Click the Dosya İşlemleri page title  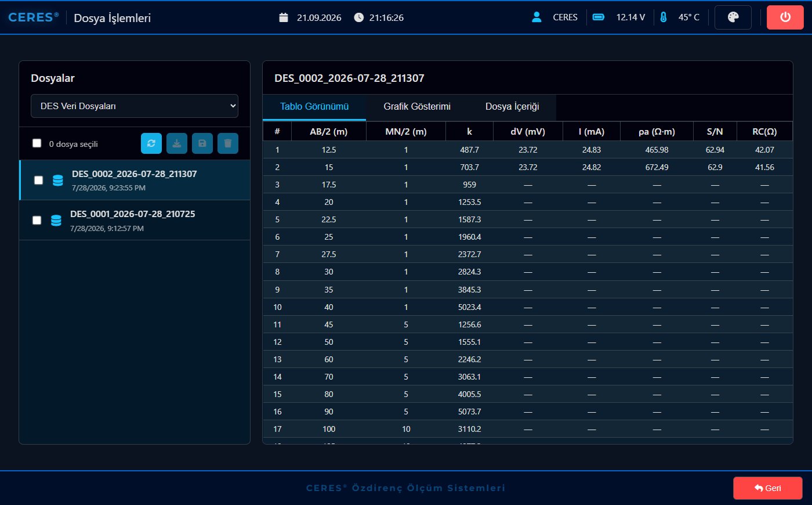coord(112,18)
